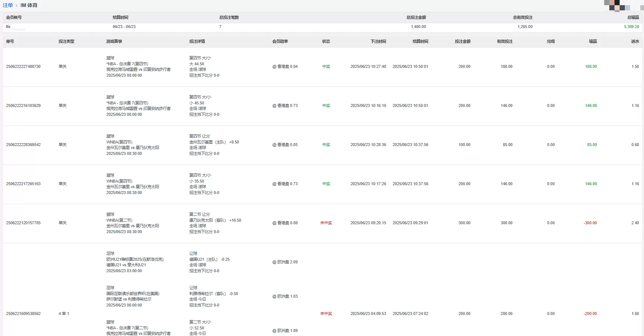Select total valid bet 1,265.00

525,27
